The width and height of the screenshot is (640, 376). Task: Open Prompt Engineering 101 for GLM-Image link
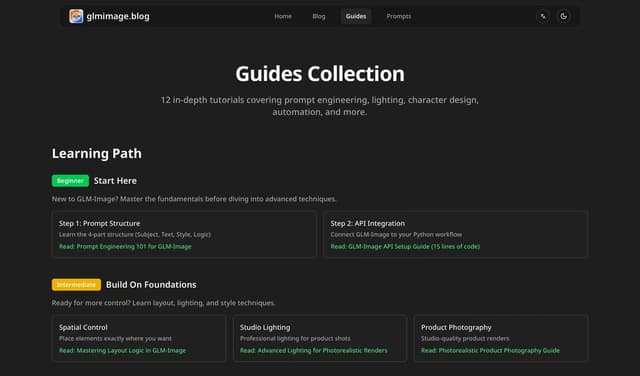click(125, 247)
